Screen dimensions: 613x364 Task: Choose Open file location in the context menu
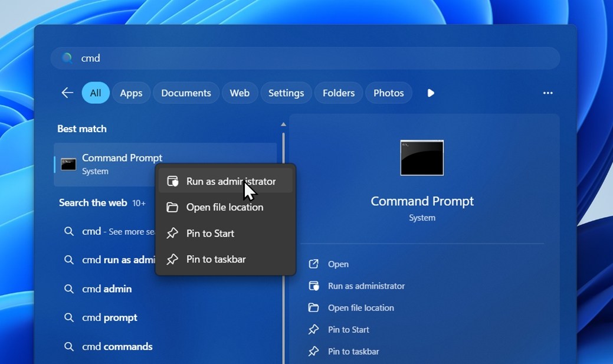[x=225, y=207]
